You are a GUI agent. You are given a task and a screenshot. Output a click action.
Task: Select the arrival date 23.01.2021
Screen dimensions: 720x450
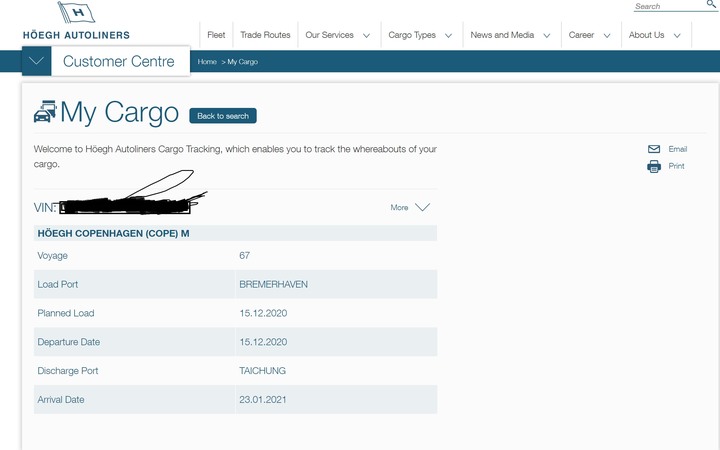point(263,399)
